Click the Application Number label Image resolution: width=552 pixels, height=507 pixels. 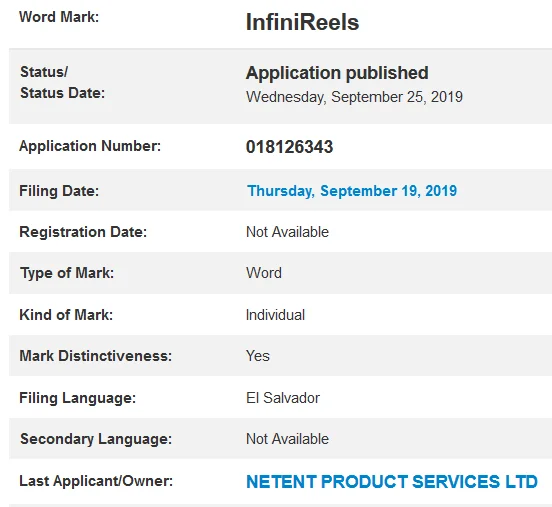point(90,146)
